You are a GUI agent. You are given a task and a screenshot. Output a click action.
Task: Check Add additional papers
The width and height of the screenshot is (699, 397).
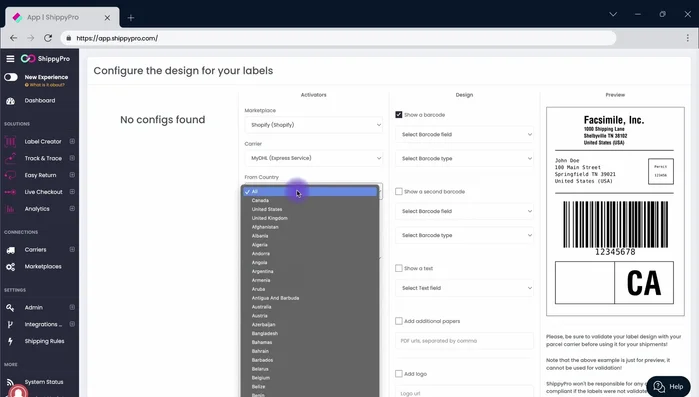tap(399, 321)
